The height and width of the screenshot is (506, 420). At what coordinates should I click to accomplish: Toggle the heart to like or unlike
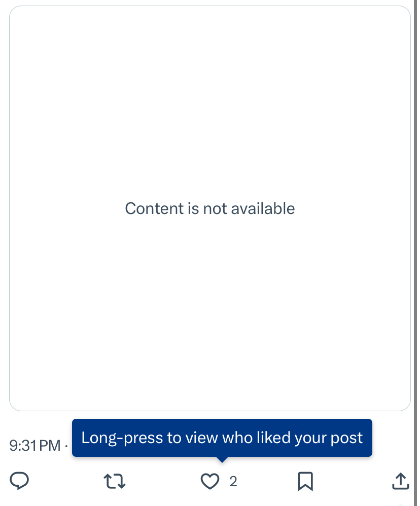point(210,481)
